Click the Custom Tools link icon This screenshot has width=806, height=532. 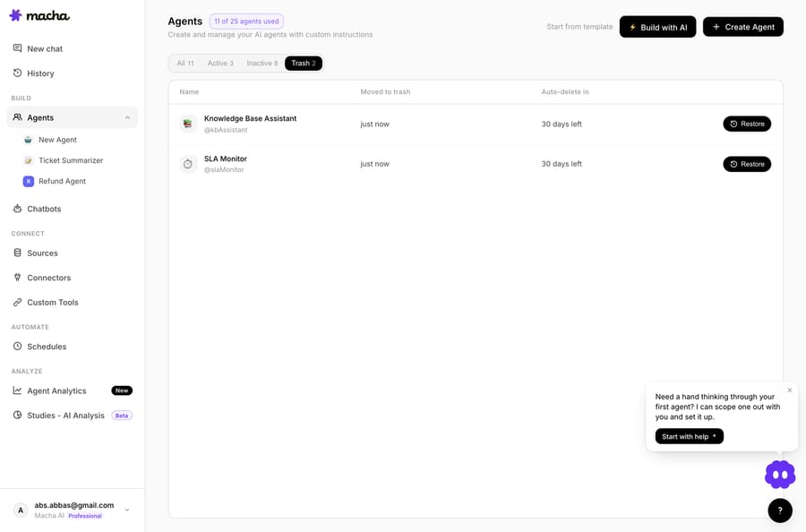coord(18,302)
